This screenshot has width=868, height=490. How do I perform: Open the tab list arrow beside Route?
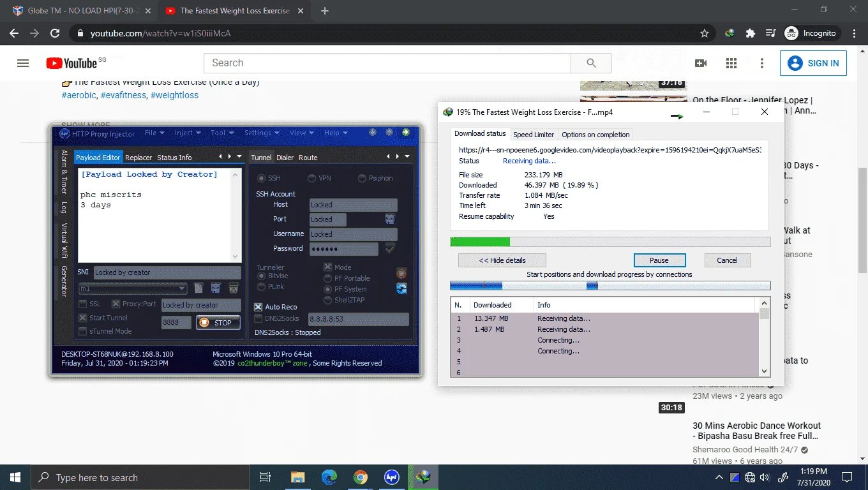407,156
